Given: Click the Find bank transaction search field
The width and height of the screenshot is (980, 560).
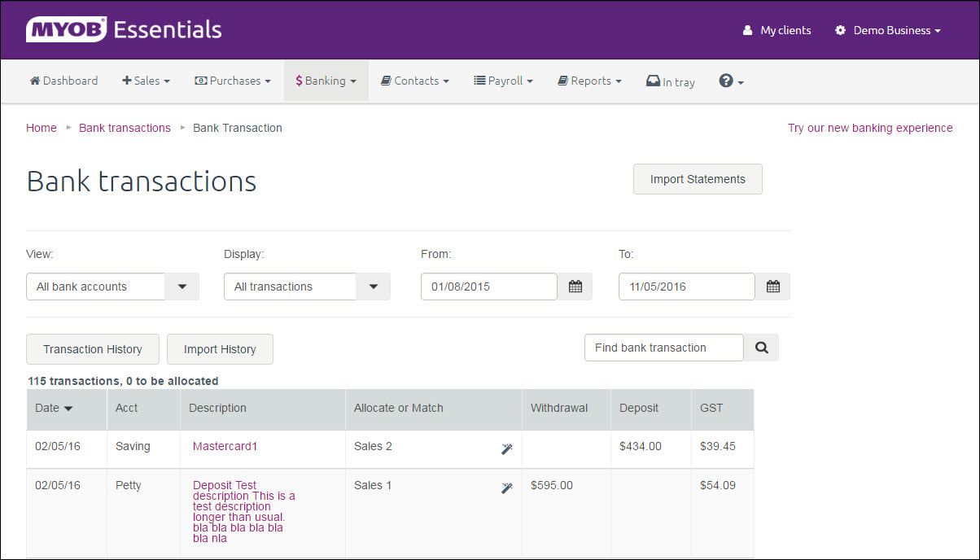Looking at the screenshot, I should 663,348.
